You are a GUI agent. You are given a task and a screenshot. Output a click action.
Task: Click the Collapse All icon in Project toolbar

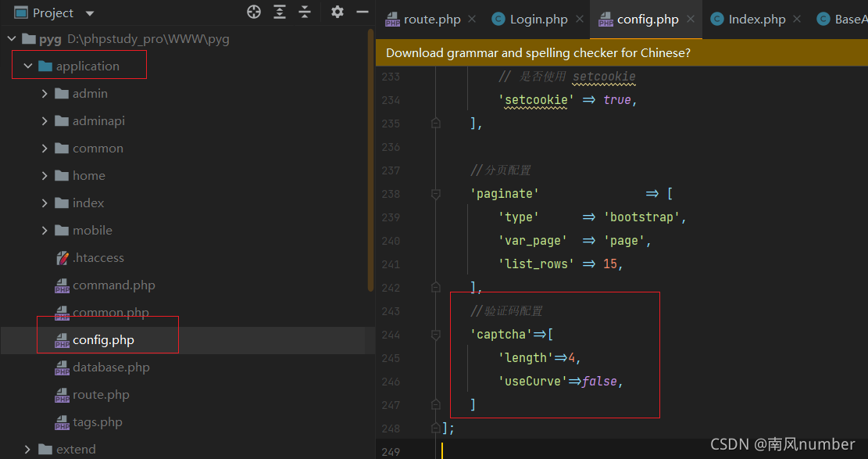tap(305, 12)
